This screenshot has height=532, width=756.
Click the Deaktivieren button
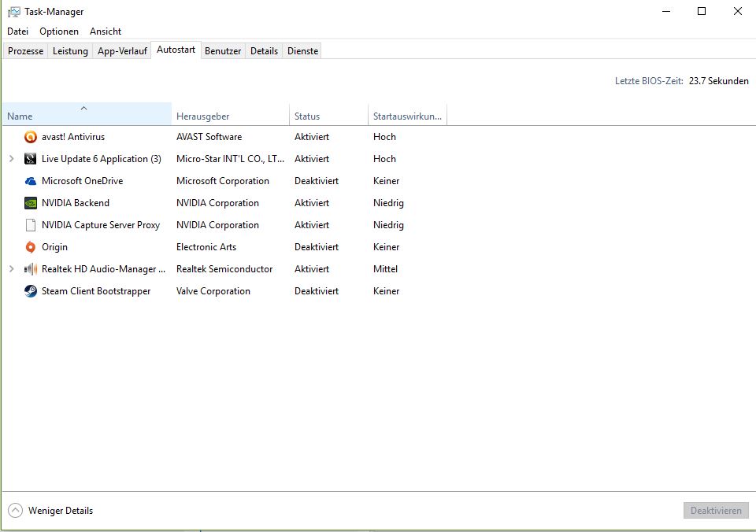(716, 510)
